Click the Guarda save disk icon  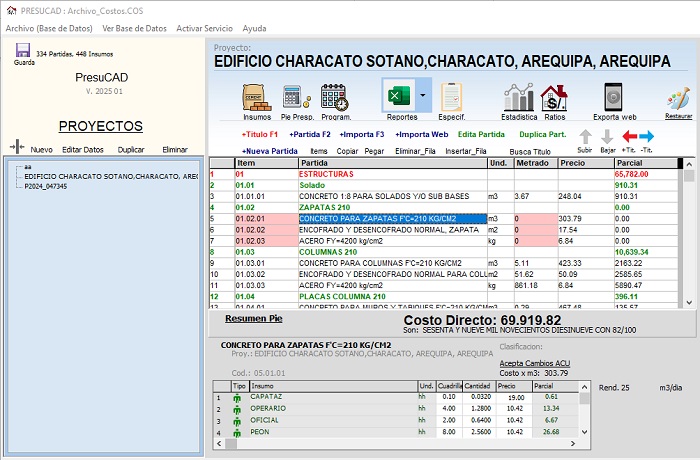coord(23,50)
